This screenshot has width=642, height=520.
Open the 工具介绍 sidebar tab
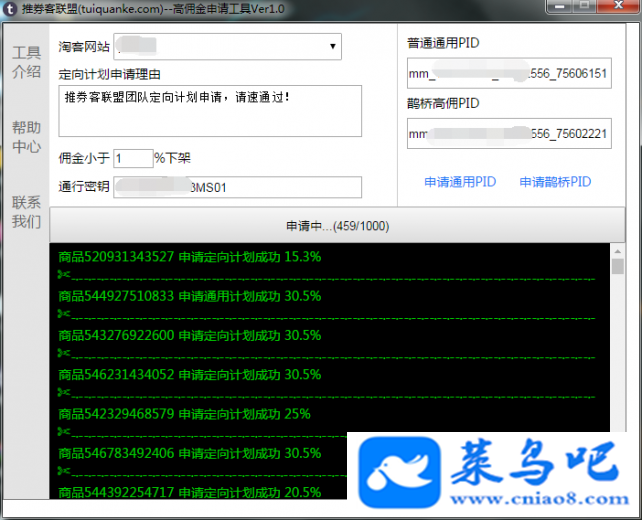(x=26, y=62)
